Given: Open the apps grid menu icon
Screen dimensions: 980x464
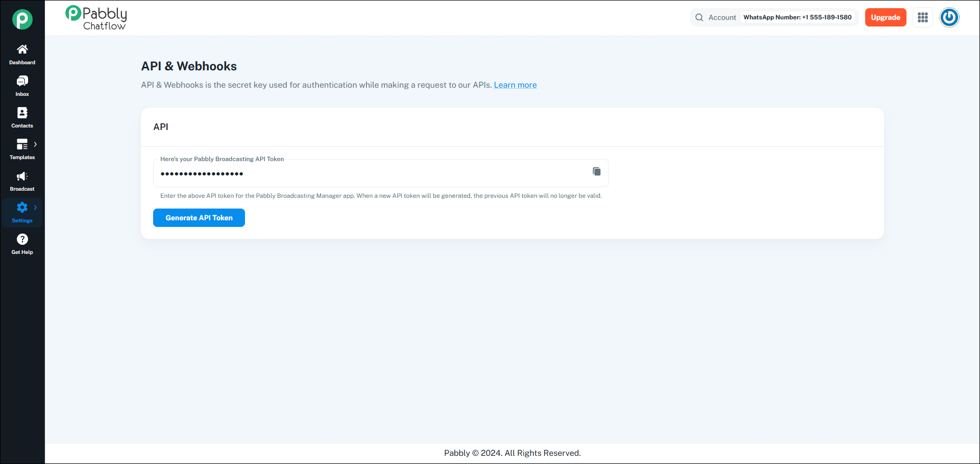Looking at the screenshot, I should (923, 17).
